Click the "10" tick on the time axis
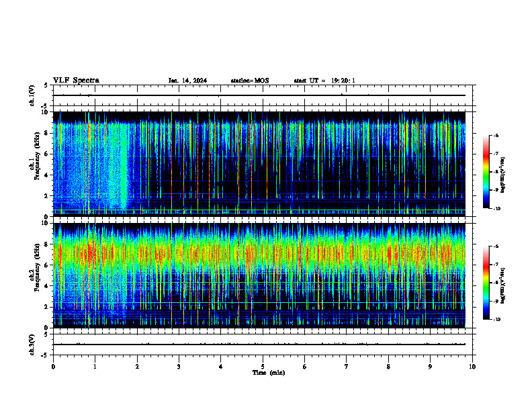Screen dimensions: 532x411 pyautogui.click(x=472, y=367)
